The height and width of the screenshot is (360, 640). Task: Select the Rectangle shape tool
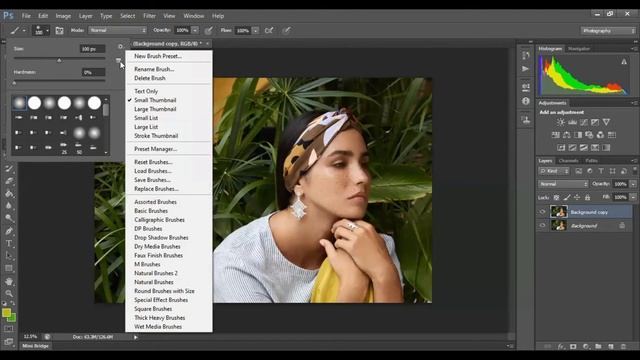(x=9, y=269)
